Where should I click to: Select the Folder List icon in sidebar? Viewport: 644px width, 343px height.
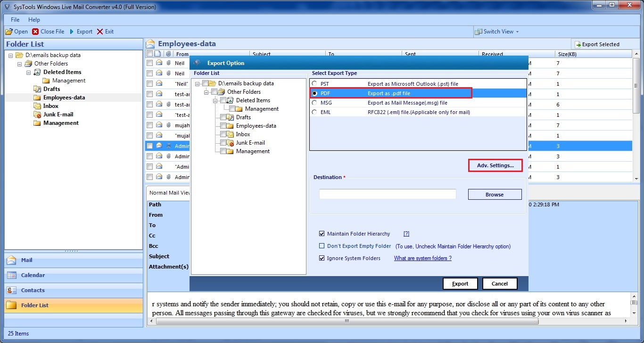coord(12,305)
